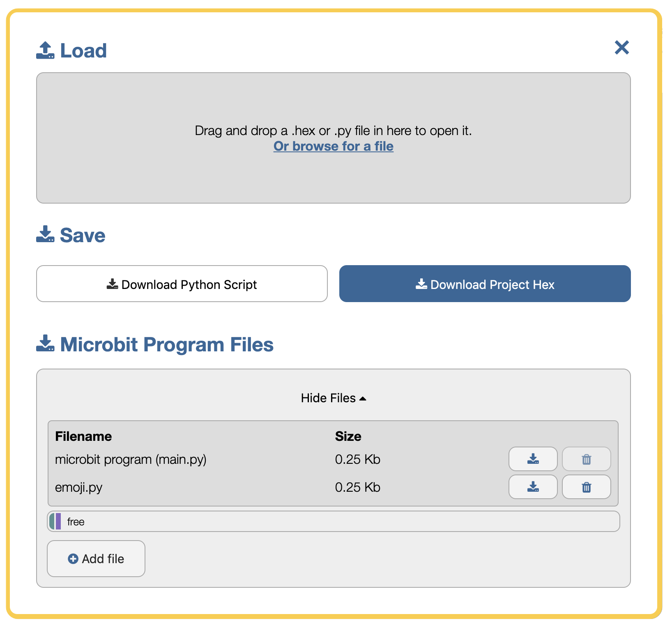Click the plus icon on Add file
Viewport: 672px width, 628px height.
coord(72,558)
